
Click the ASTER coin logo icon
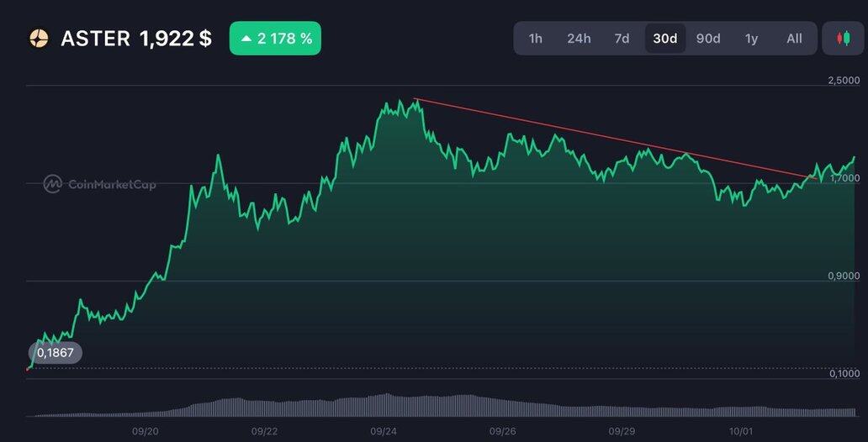[x=39, y=39]
